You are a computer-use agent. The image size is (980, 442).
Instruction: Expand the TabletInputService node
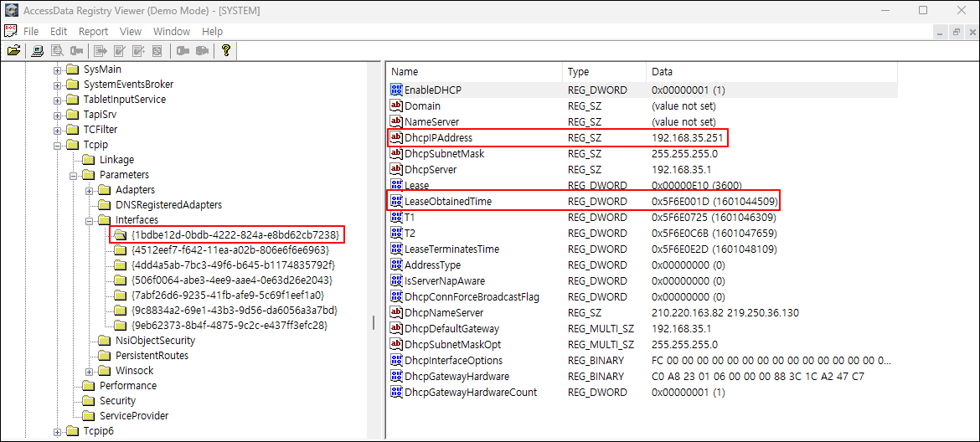(x=58, y=100)
